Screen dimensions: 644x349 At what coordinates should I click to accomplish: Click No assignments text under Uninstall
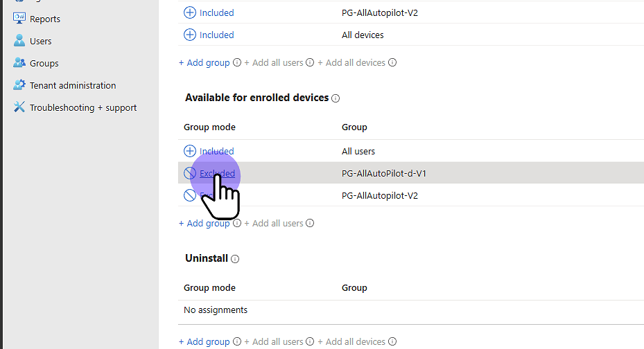(215, 310)
